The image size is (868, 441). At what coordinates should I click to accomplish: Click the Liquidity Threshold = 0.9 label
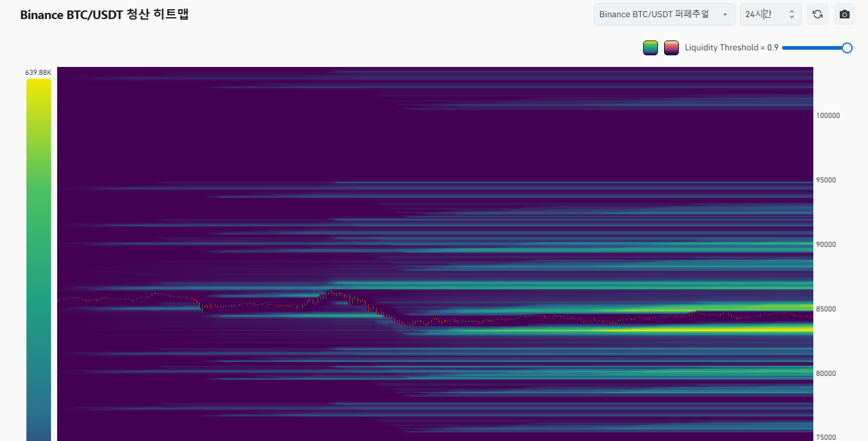click(732, 47)
